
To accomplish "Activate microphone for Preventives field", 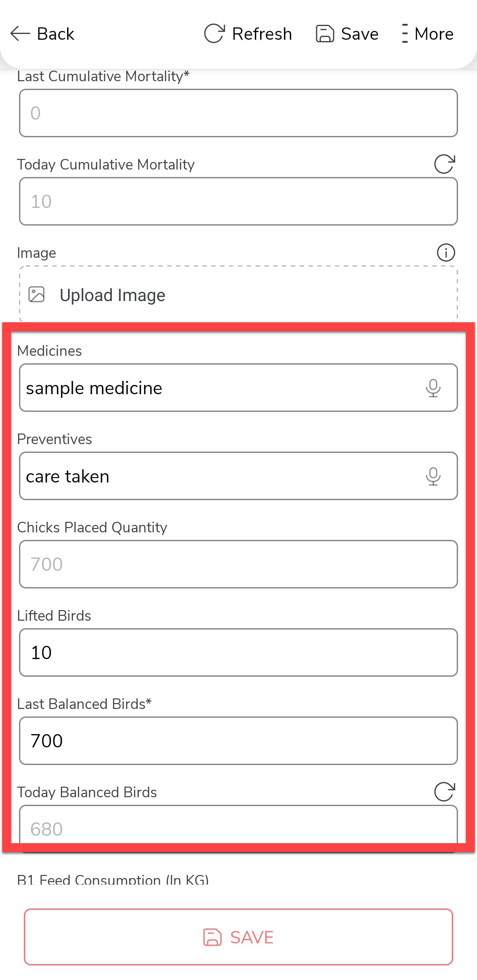I will (433, 476).
